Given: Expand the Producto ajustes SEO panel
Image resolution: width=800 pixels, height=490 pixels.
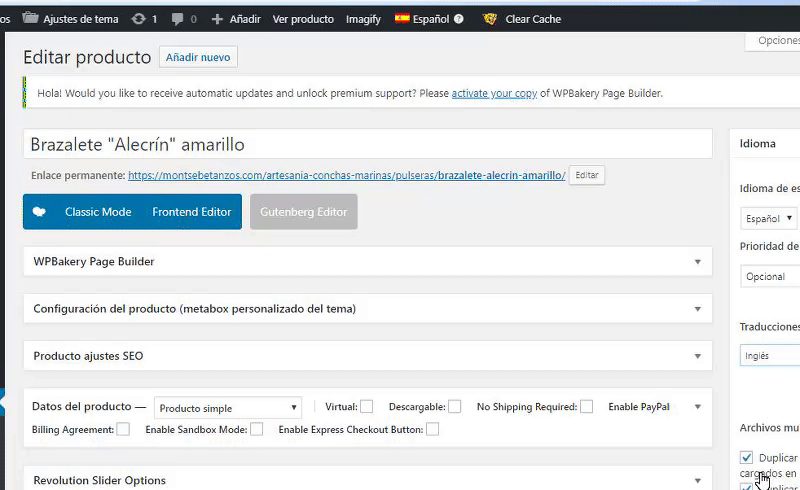Looking at the screenshot, I should click(698, 356).
